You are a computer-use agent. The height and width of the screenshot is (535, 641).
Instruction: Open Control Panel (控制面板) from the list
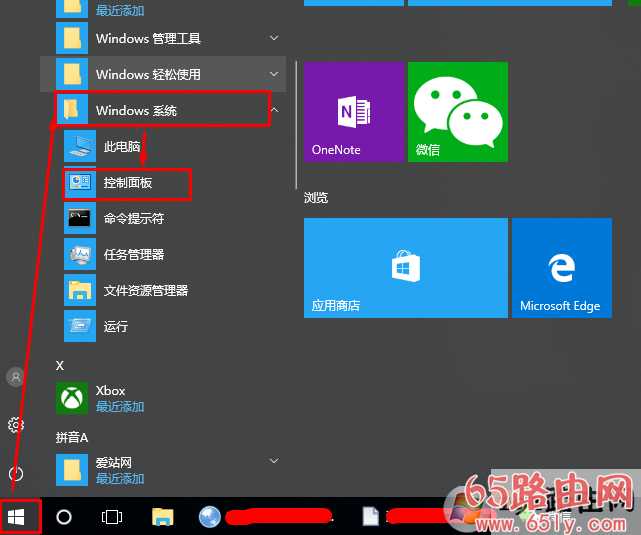click(x=126, y=183)
